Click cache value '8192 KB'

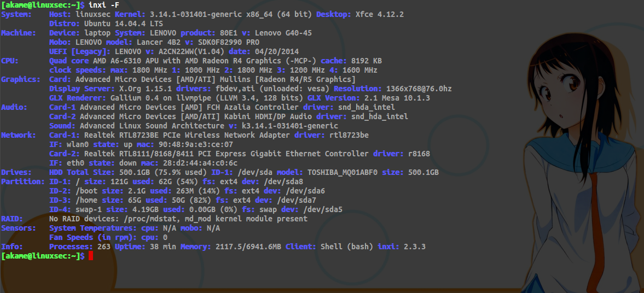(367, 61)
